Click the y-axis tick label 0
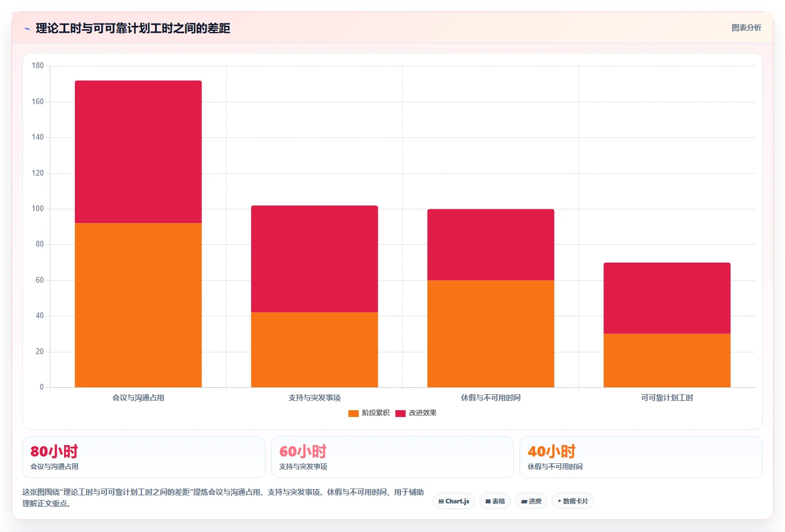 pyautogui.click(x=42, y=387)
